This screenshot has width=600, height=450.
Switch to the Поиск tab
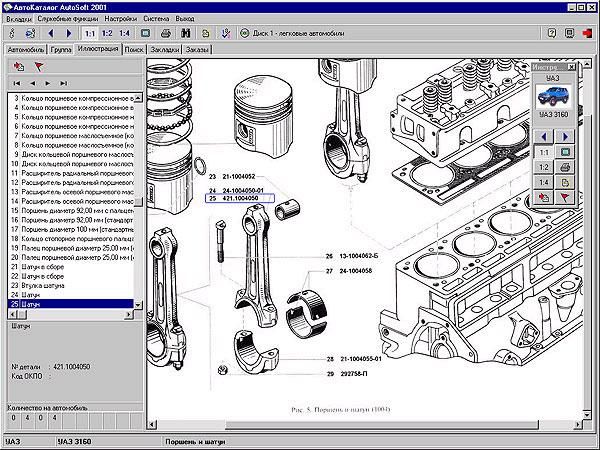pos(135,48)
